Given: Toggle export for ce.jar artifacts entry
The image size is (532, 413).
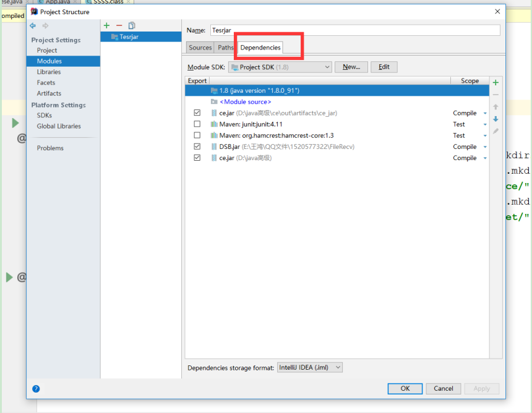Looking at the screenshot, I should [x=197, y=113].
